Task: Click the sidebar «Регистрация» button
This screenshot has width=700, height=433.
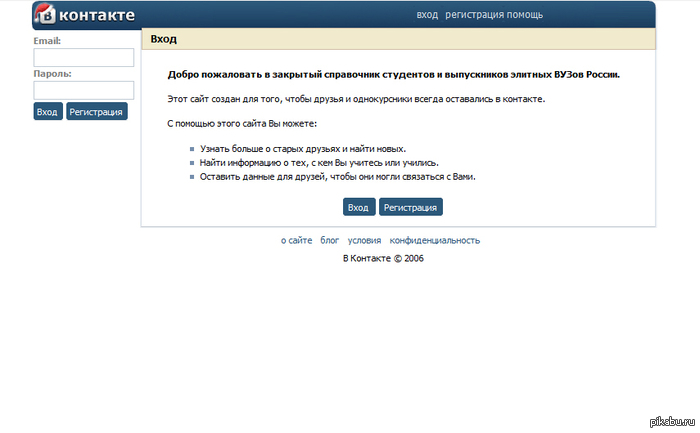Action: click(97, 111)
